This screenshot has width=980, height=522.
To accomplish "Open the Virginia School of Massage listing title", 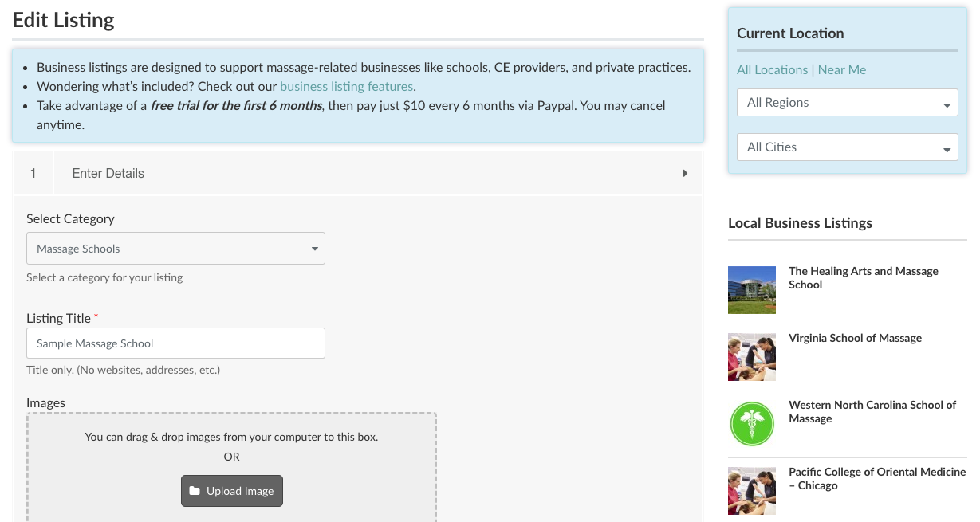I will tap(855, 338).
